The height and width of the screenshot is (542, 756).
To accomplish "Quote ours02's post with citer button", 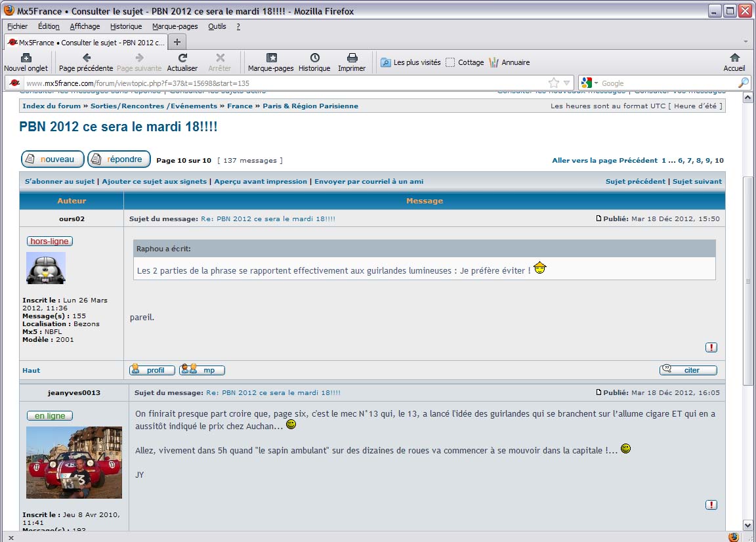I will (x=688, y=370).
